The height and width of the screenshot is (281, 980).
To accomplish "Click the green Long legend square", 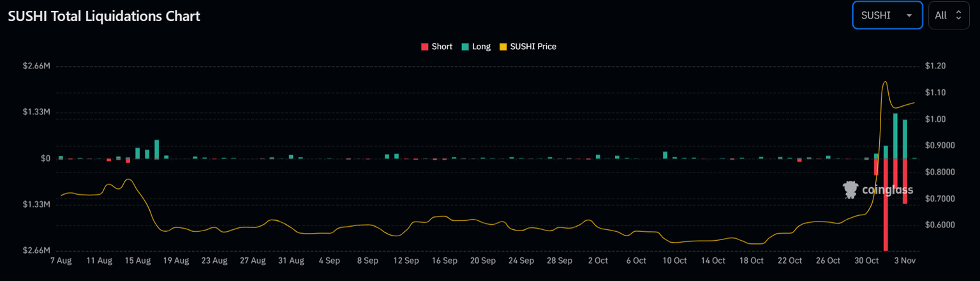I will (465, 47).
